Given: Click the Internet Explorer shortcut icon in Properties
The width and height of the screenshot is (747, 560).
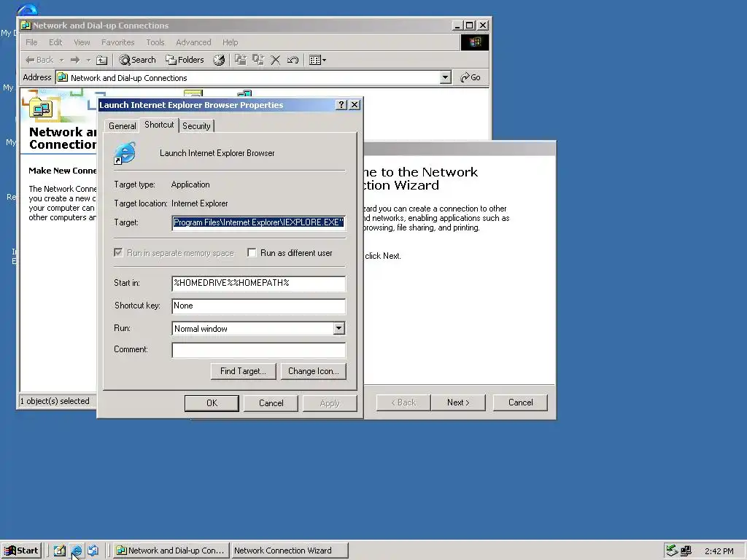Looking at the screenshot, I should (x=125, y=153).
